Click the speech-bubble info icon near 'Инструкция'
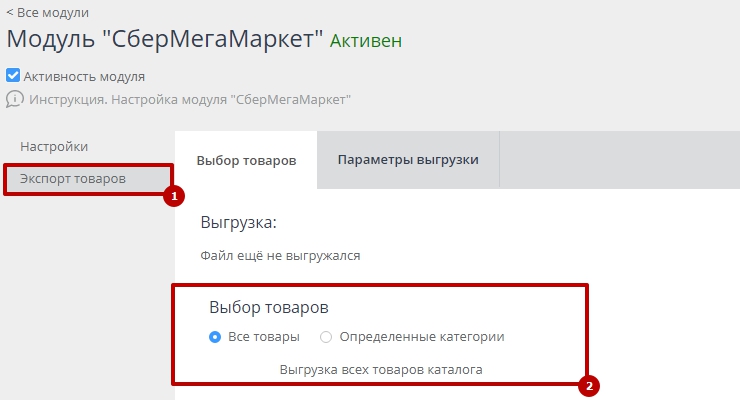Image resolution: width=740 pixels, height=400 pixels. pos(15,99)
